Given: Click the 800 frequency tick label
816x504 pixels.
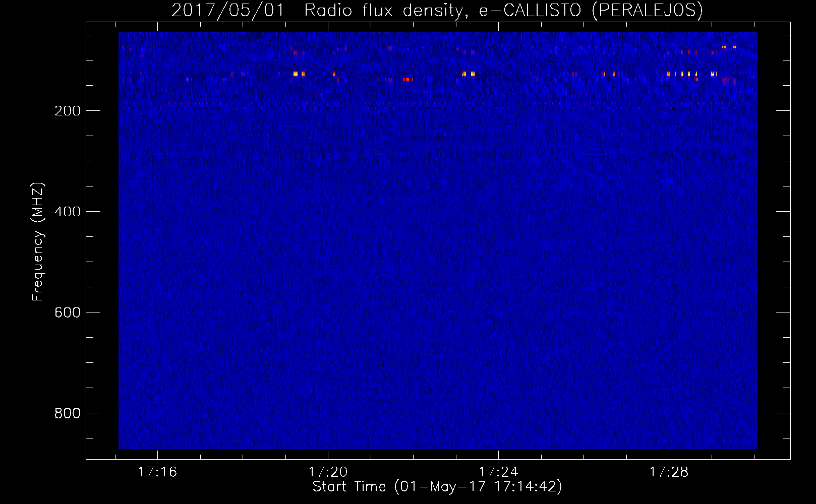Looking at the screenshot, I should [x=68, y=413].
